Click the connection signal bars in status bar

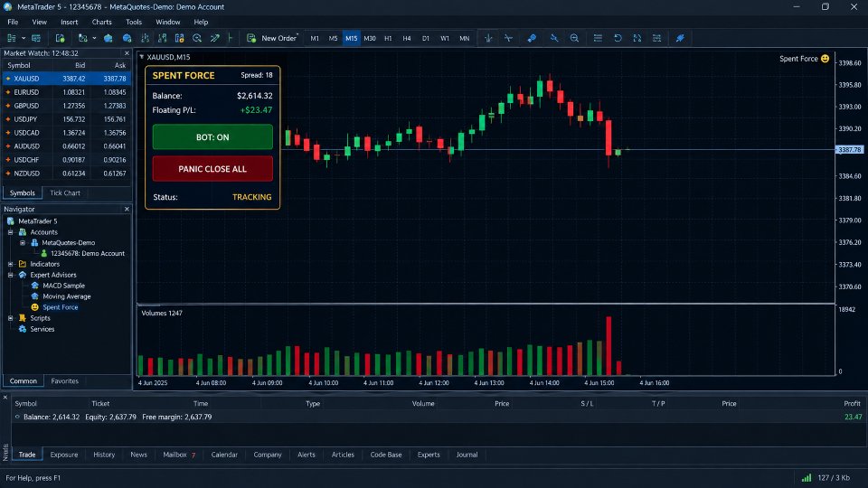[807, 477]
